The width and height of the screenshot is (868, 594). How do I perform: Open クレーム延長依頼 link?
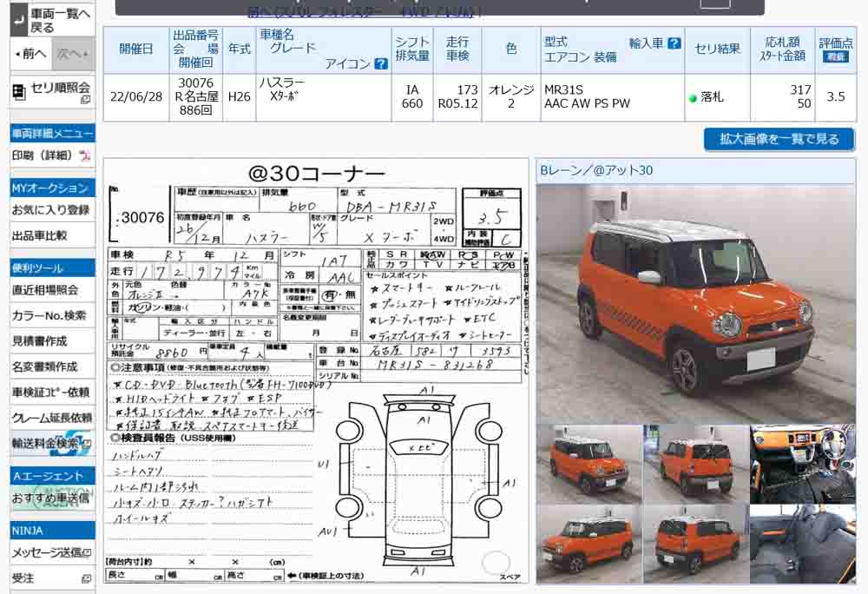coord(52,418)
